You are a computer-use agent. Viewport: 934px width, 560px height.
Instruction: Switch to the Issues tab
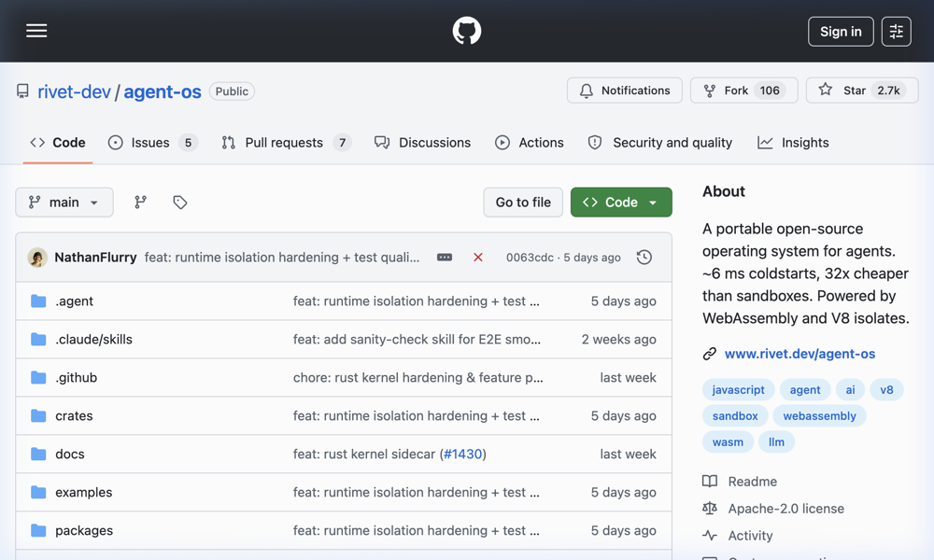(x=152, y=143)
